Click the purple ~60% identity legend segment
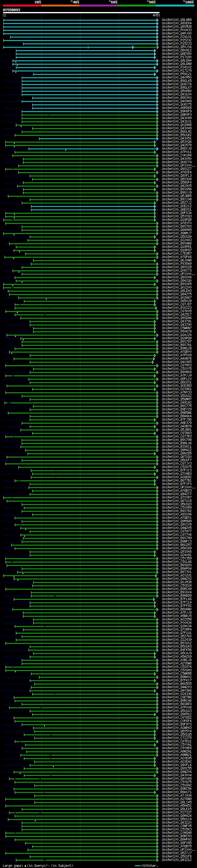The image size is (197, 868). pyautogui.click(x=98, y=6)
